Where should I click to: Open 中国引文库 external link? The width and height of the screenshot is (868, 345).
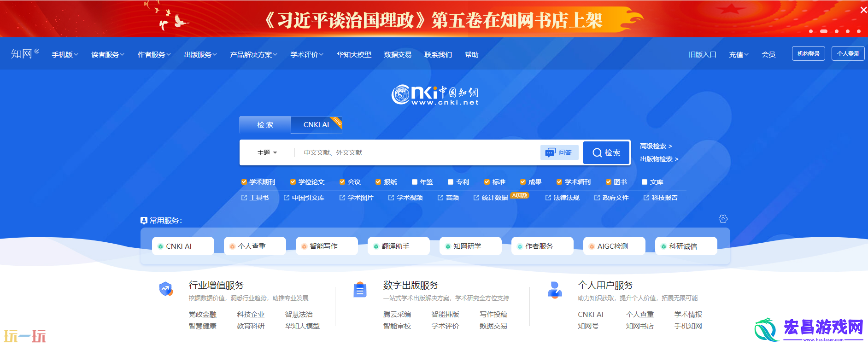click(x=304, y=198)
